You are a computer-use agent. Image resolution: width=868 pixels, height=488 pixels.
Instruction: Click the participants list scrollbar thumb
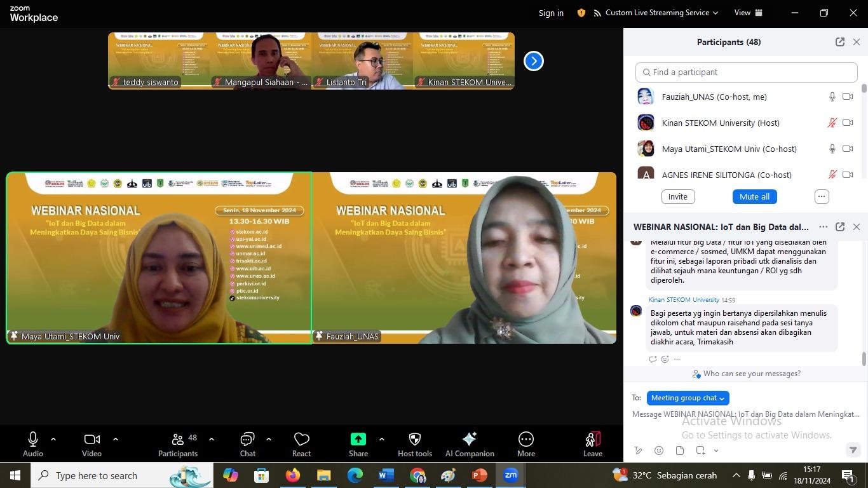coord(864,88)
